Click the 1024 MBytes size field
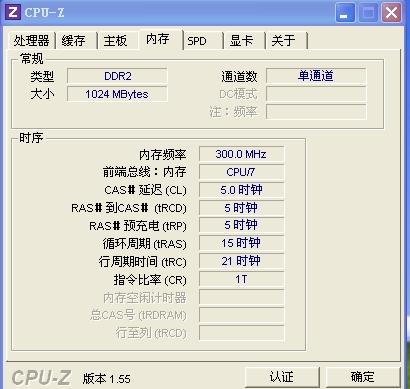Image resolution: width=410 pixels, height=389 pixels. point(117,94)
